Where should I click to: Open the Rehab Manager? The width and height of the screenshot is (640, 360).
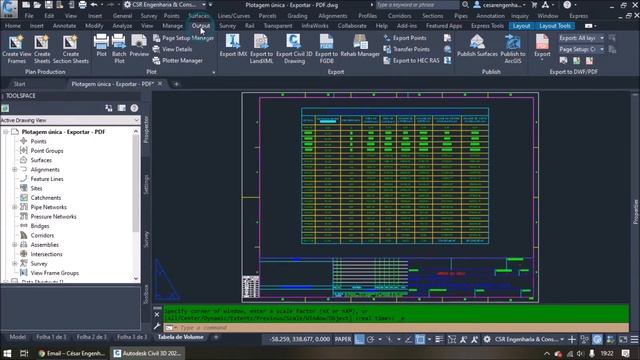pos(360,46)
